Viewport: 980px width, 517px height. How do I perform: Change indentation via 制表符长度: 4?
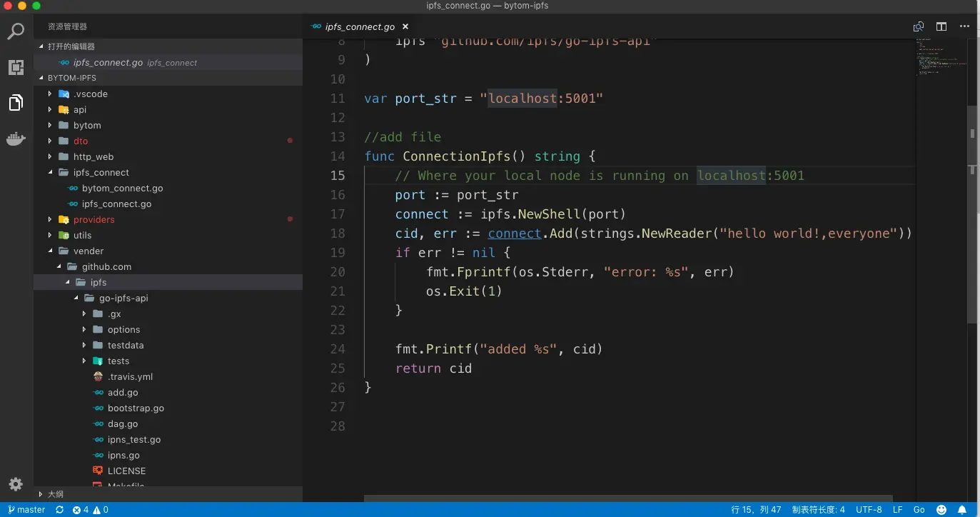tap(818, 510)
